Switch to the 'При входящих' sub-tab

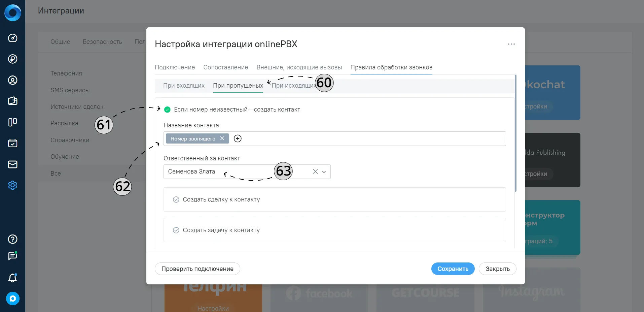184,86
